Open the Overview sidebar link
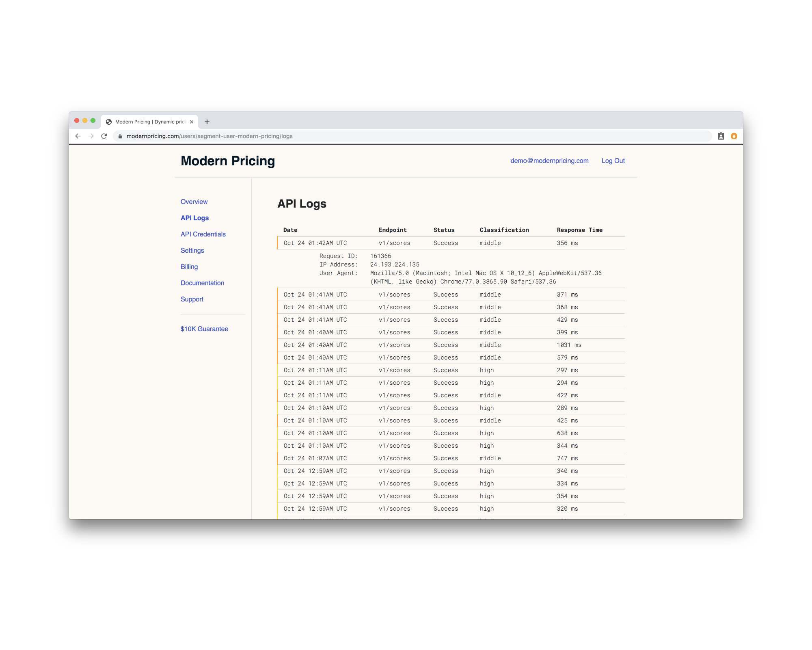This screenshot has height=650, width=812. click(x=194, y=202)
